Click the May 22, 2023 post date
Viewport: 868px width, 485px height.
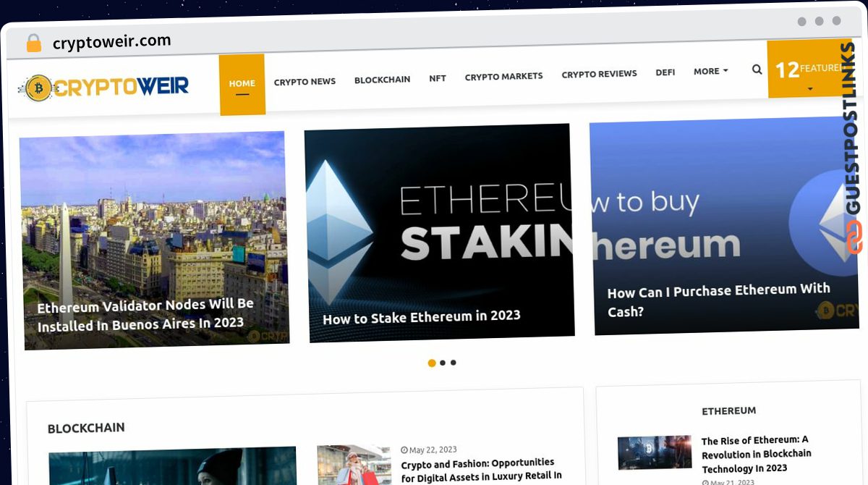click(429, 450)
